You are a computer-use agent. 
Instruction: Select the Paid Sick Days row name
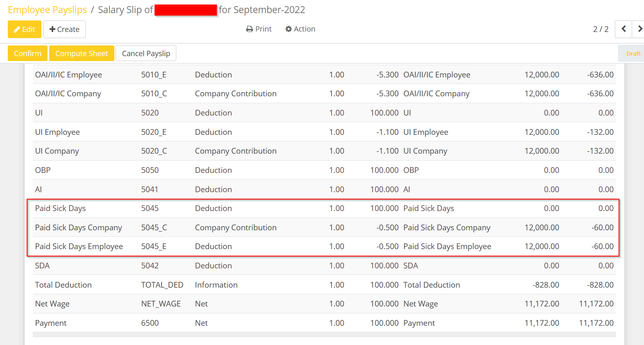(x=60, y=208)
